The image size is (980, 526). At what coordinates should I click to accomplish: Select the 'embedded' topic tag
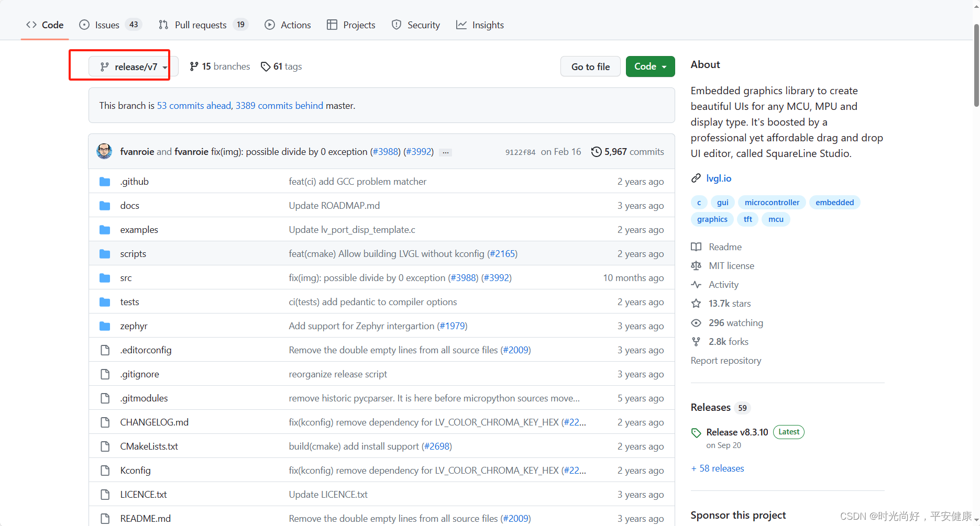834,203
